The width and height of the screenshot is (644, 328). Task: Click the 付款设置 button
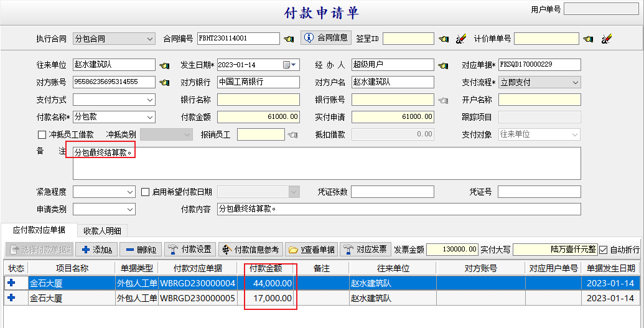pos(190,250)
